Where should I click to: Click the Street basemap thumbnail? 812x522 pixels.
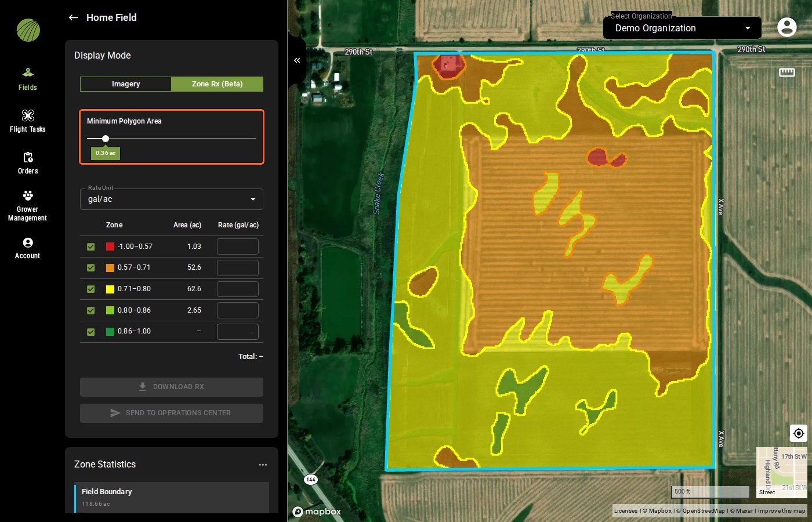(x=781, y=473)
